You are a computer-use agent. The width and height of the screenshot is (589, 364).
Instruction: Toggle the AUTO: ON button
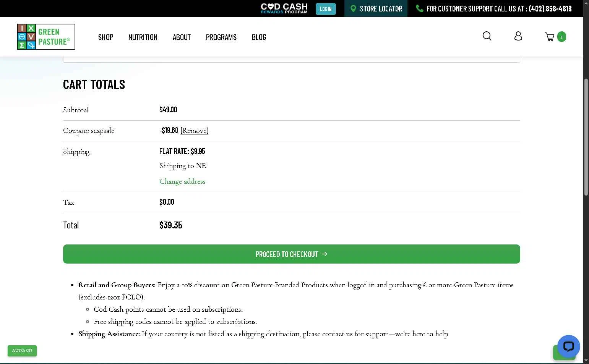[x=22, y=351]
